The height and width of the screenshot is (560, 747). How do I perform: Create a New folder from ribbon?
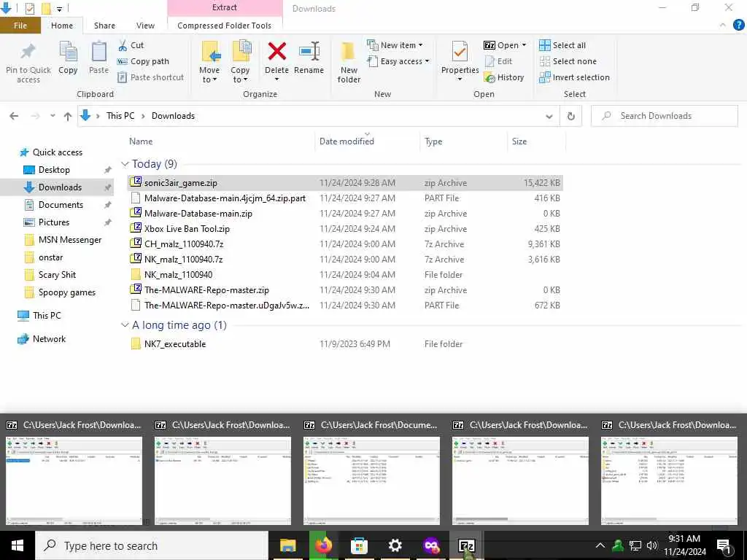[x=349, y=62]
